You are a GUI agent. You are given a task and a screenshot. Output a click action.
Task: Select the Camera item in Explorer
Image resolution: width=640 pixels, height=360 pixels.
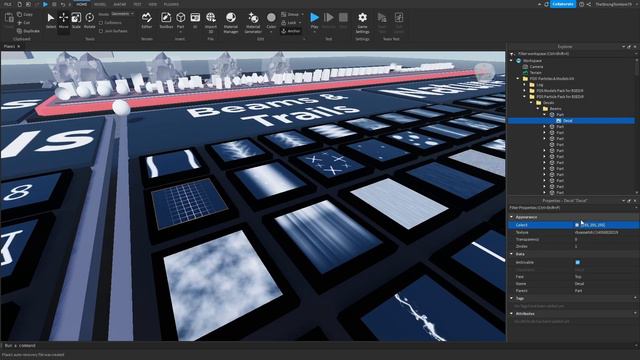coord(536,67)
